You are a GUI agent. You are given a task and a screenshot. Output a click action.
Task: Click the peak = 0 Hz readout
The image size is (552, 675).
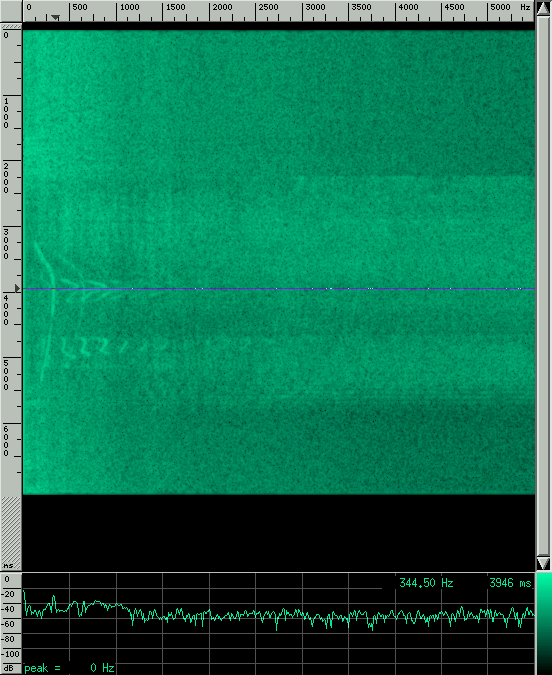(x=69, y=668)
